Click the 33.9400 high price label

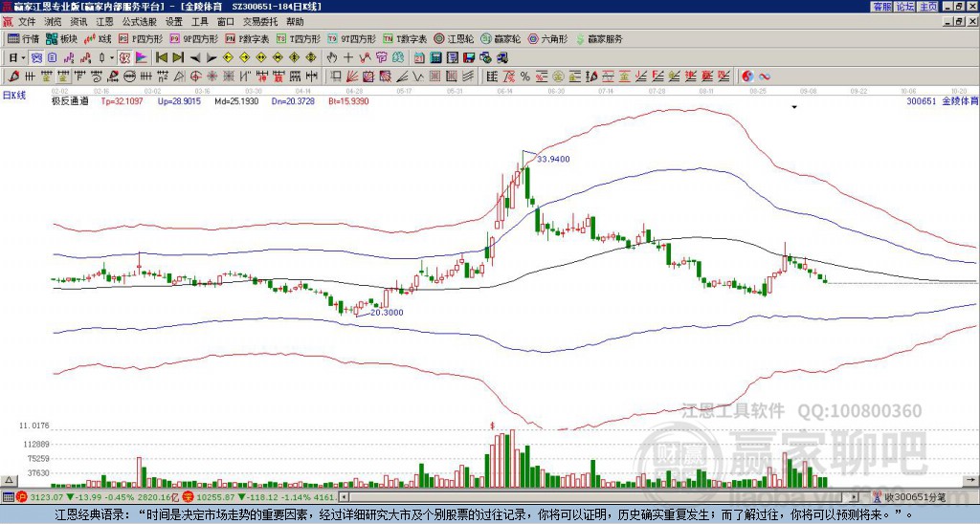554,160
